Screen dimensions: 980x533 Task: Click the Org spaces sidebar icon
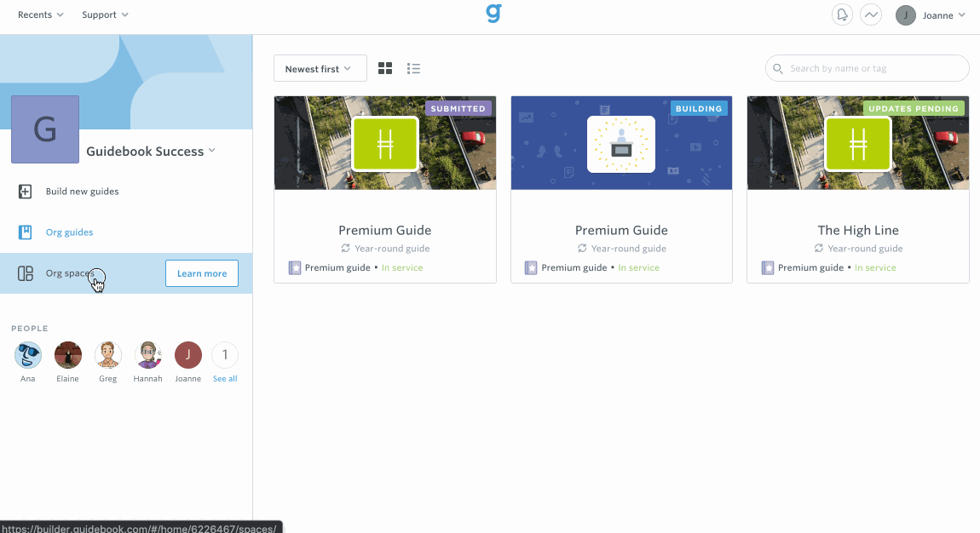point(25,273)
